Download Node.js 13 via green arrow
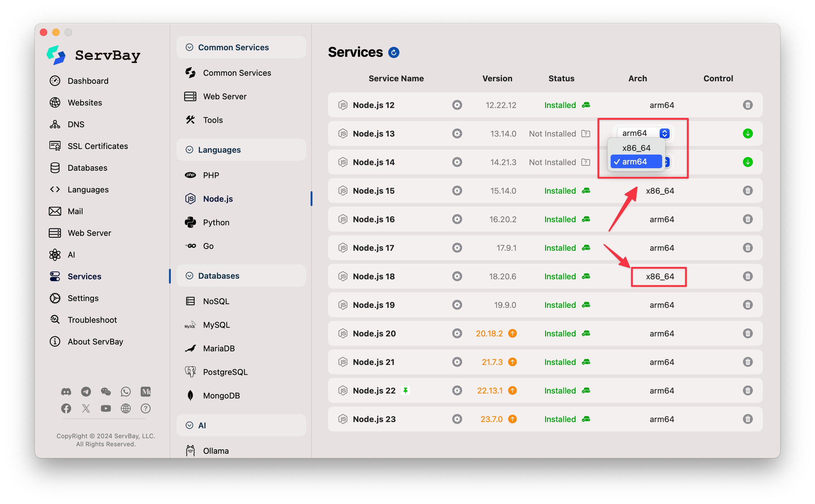 point(748,133)
